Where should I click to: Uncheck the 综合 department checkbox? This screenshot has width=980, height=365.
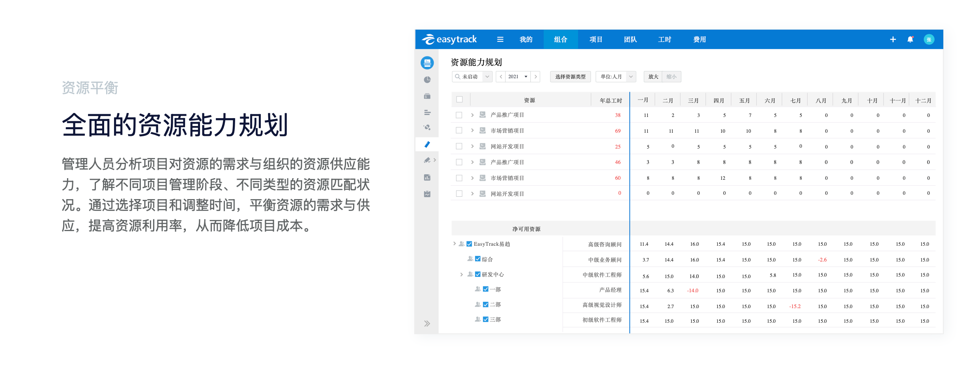click(x=478, y=259)
